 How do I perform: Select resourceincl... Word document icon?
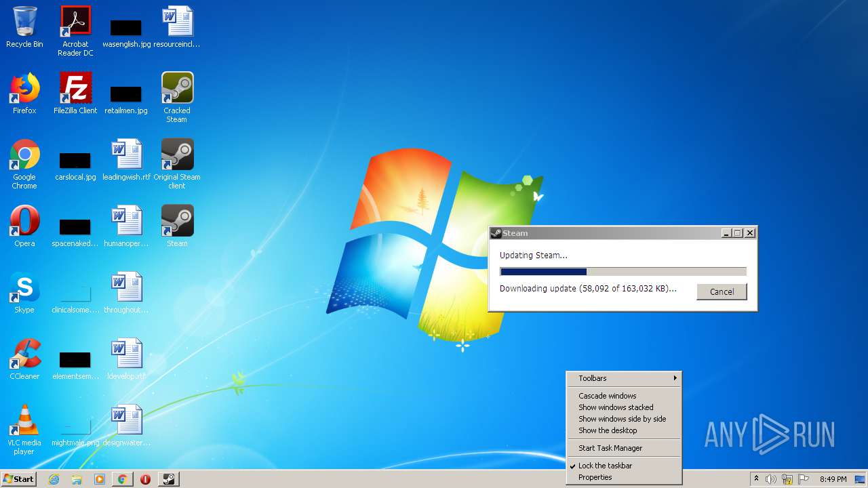pyautogui.click(x=177, y=27)
